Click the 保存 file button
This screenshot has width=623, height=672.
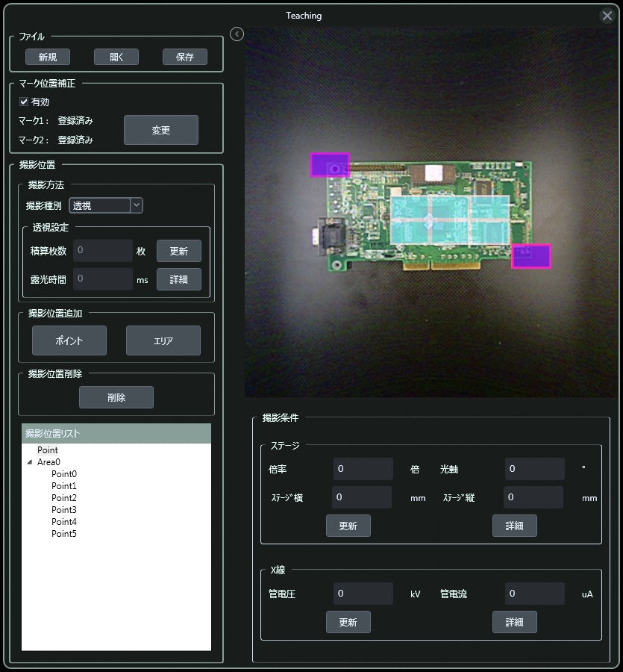tap(185, 57)
